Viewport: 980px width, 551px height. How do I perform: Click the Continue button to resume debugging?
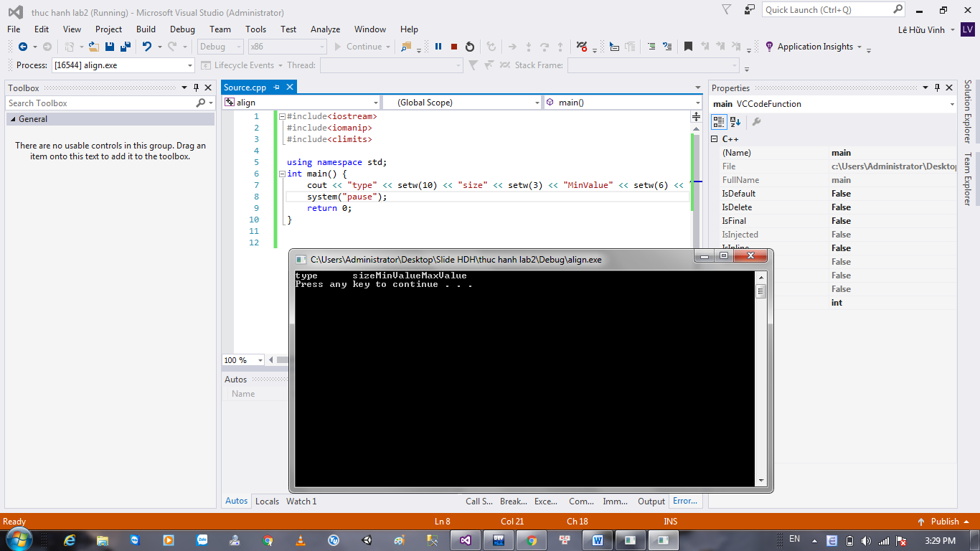point(358,46)
